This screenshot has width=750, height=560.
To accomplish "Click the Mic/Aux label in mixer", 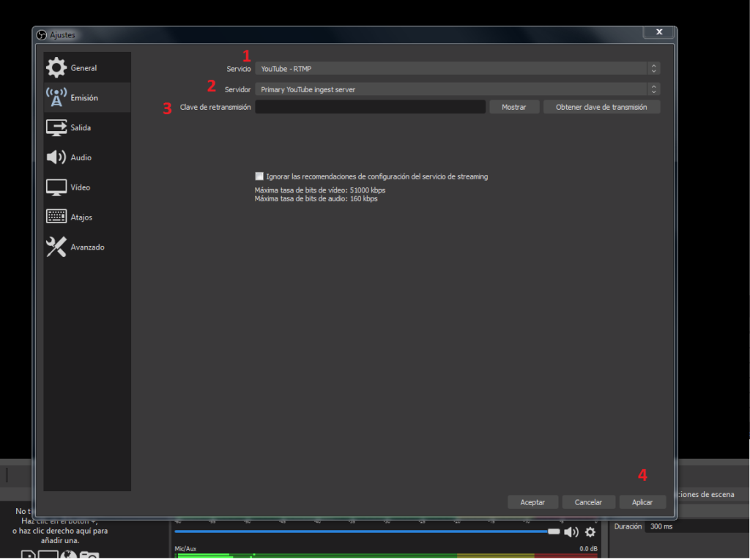I will (x=185, y=548).
